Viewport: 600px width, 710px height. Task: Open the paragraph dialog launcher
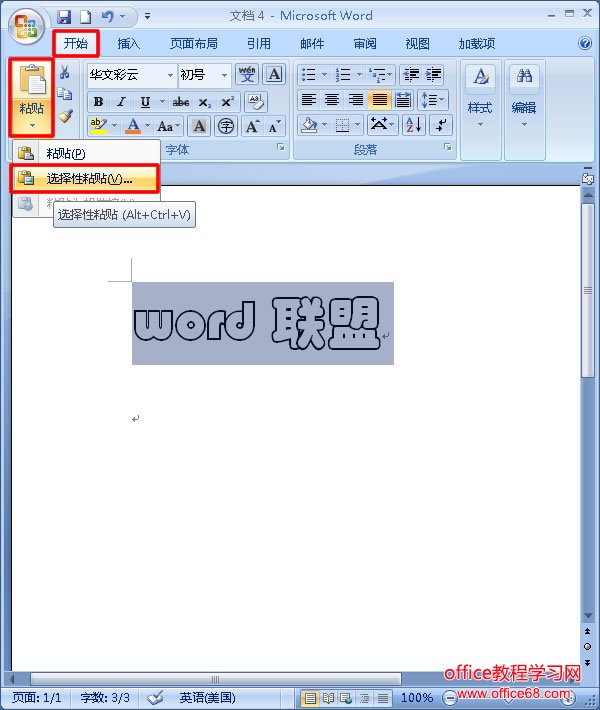[x=447, y=147]
